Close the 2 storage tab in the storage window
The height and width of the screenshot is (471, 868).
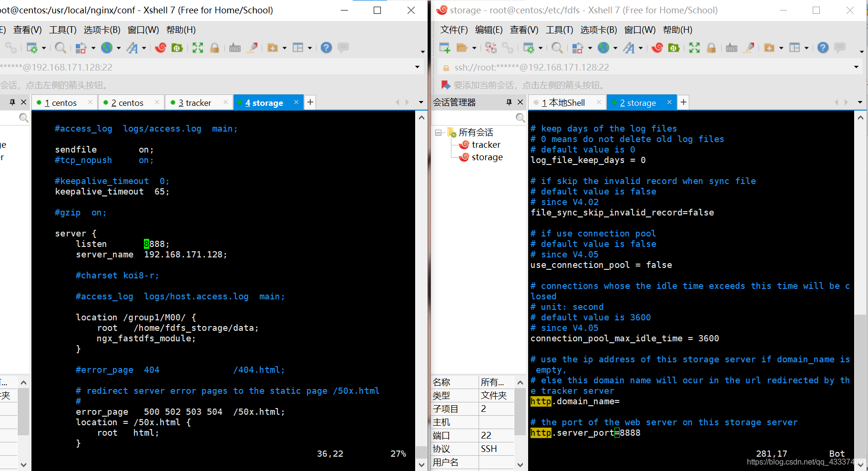click(669, 102)
